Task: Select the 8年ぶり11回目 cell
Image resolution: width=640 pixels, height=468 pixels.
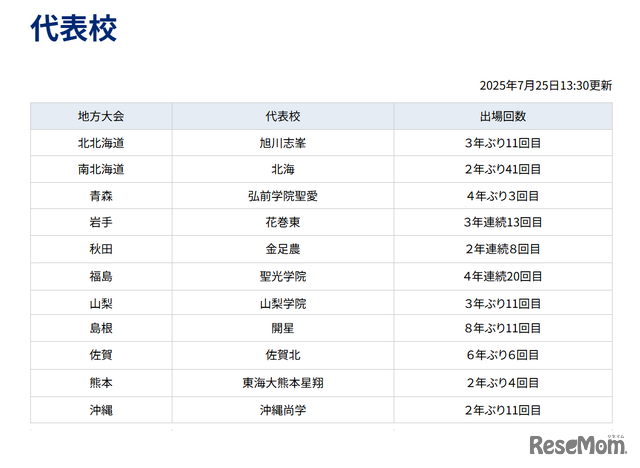Action: tap(503, 328)
